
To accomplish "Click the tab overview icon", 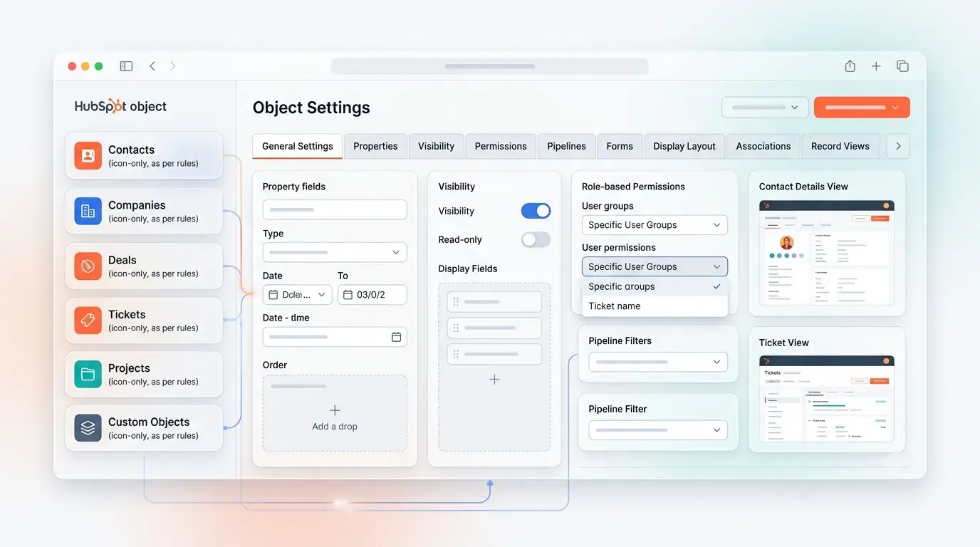I will 902,66.
